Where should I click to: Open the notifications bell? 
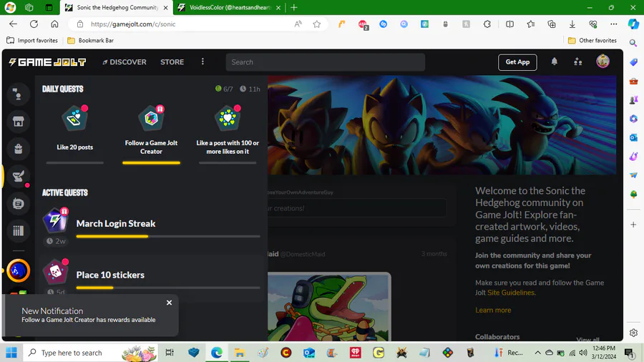pos(554,62)
